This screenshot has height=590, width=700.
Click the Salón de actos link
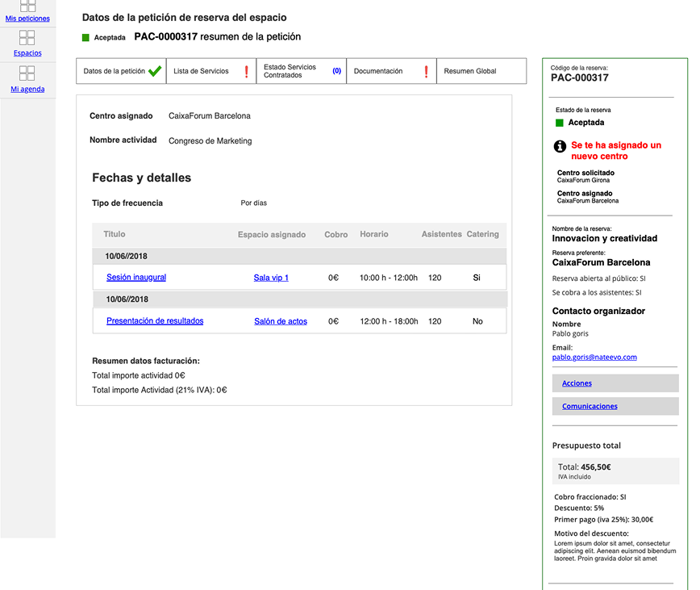[x=281, y=320]
